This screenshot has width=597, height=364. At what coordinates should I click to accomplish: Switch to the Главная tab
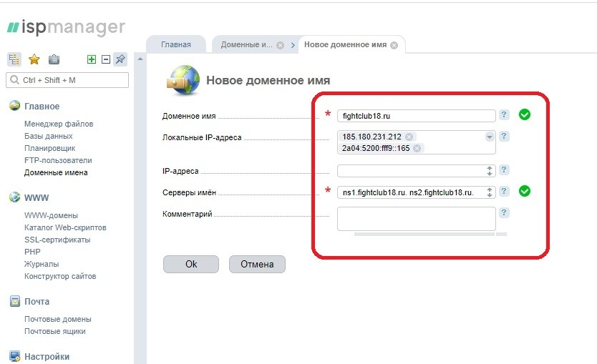click(175, 44)
